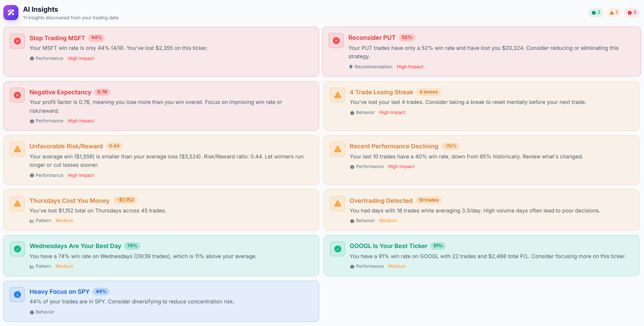Expand the Wednesdays Are Your Best Day card

point(161,256)
